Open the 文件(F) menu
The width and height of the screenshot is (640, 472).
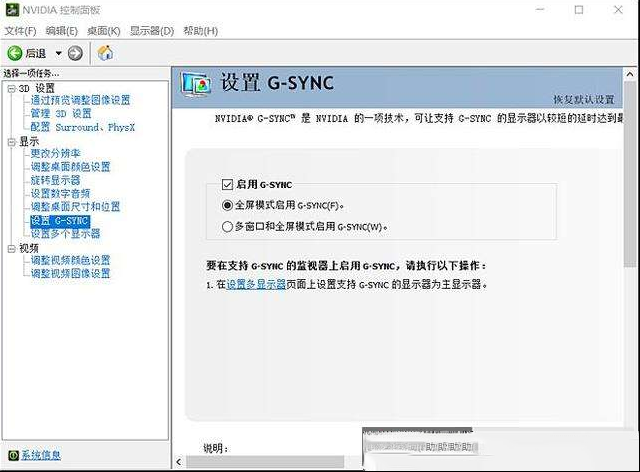click(x=20, y=31)
